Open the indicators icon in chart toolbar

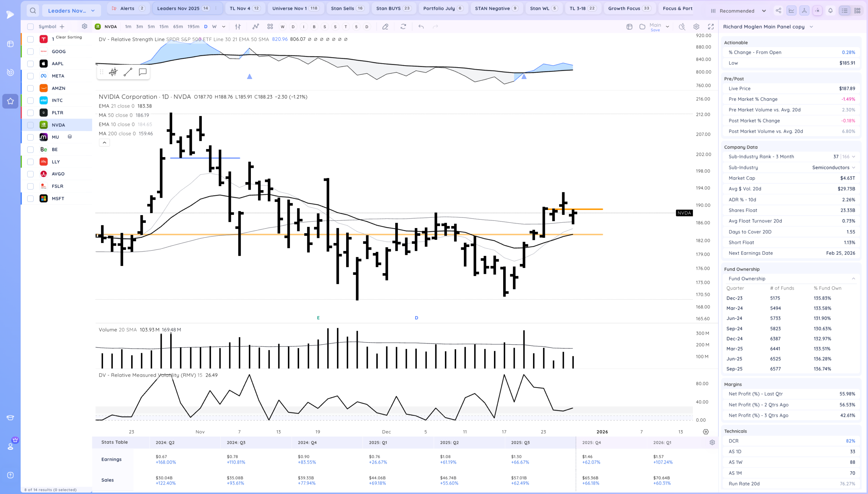pos(256,26)
